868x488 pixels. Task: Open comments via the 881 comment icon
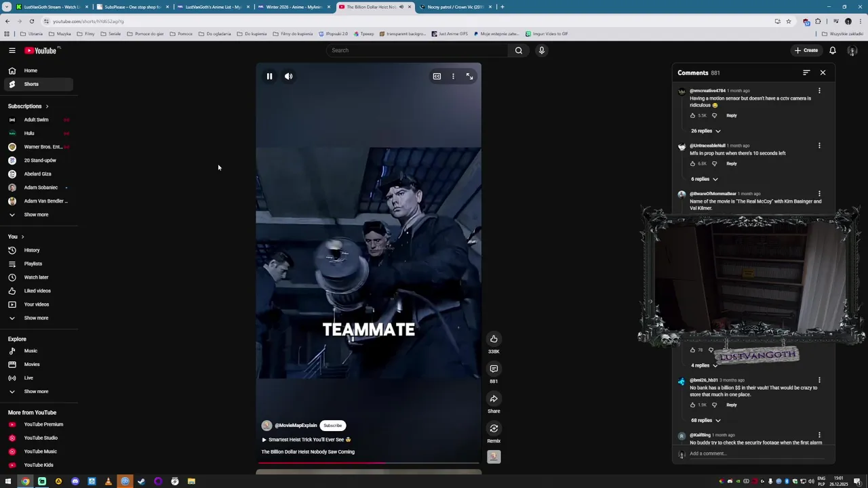pyautogui.click(x=494, y=369)
